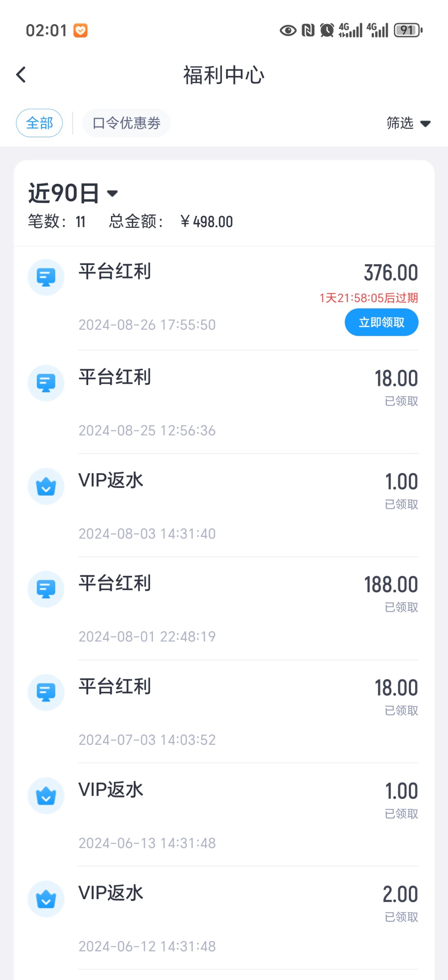Viewport: 448px width, 980px height.
Task: Tap the eye comfort status icon
Action: (288, 30)
